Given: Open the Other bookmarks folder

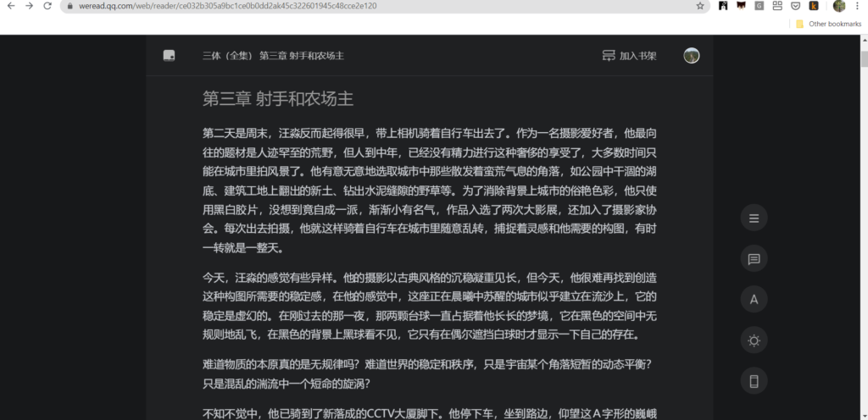Looking at the screenshot, I should click(828, 24).
